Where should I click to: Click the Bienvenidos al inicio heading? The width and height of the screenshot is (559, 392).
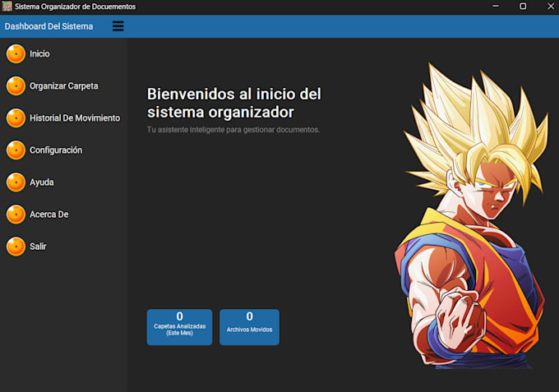pos(234,103)
